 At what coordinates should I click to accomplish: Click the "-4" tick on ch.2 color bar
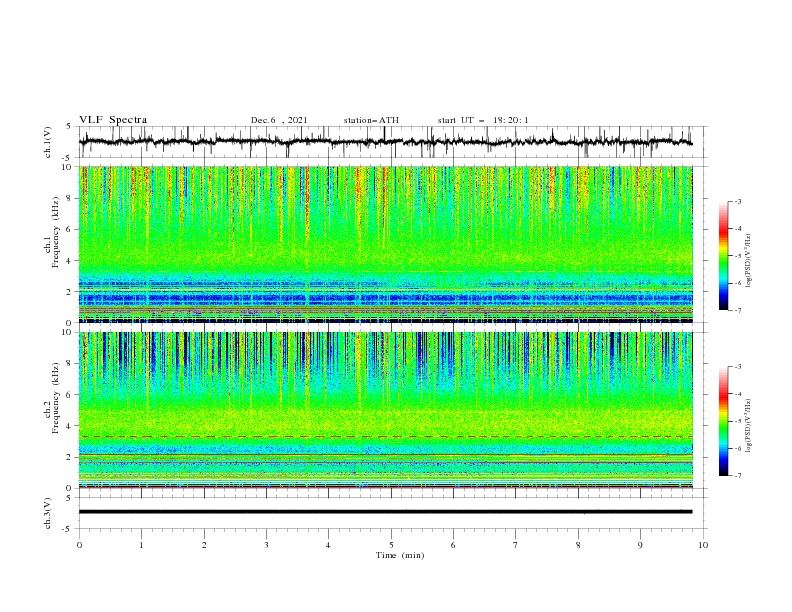pos(738,394)
